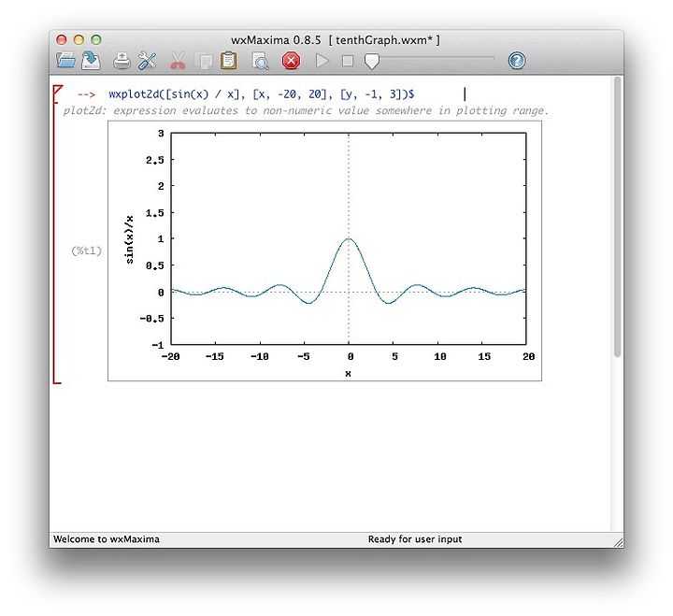This screenshot has width=673, height=616.
Task: Save the document using the toolbar
Action: pyautogui.click(x=91, y=61)
